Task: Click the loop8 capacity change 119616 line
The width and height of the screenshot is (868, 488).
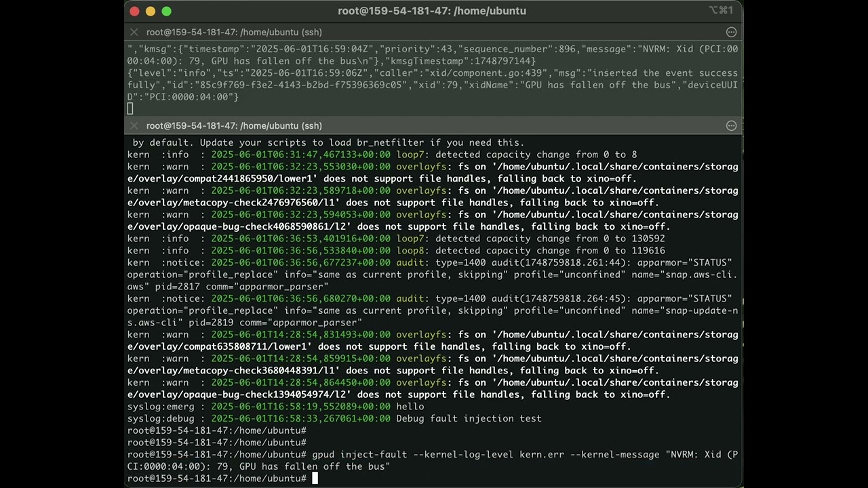Action: [x=396, y=250]
